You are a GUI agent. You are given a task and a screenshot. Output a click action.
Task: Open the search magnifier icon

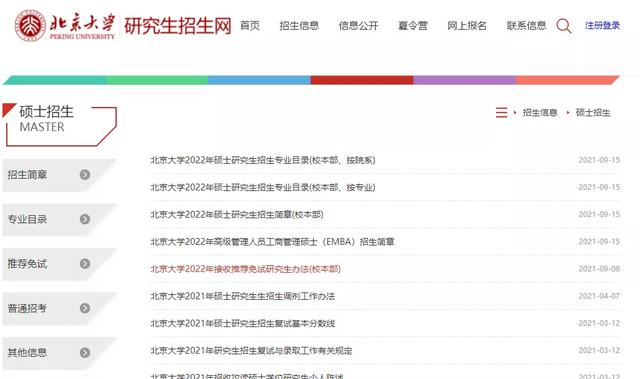coord(564,26)
